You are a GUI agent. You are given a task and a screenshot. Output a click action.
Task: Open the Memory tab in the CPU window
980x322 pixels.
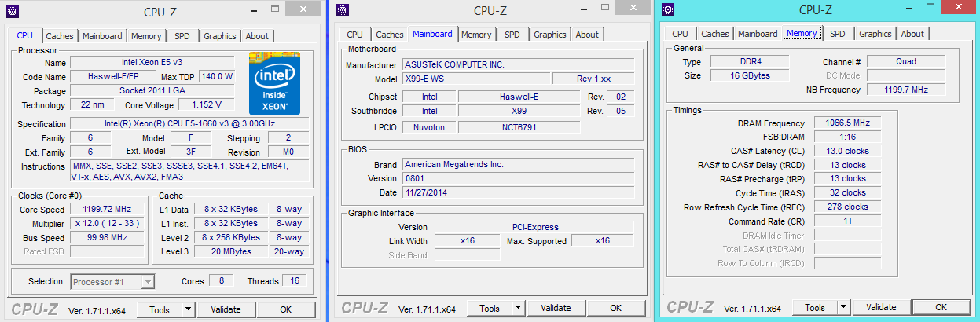[x=146, y=36]
